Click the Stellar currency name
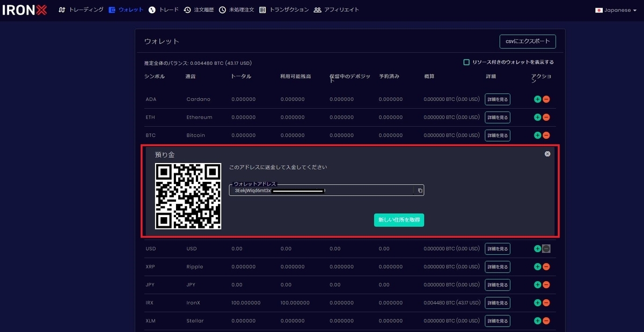The height and width of the screenshot is (332, 644). [195, 321]
